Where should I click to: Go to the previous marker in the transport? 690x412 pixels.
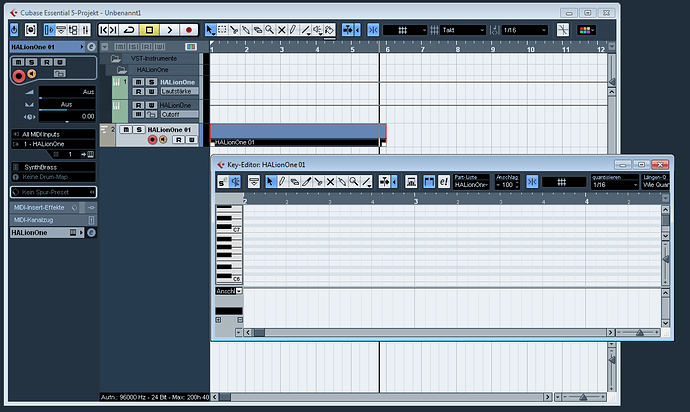click(x=103, y=30)
